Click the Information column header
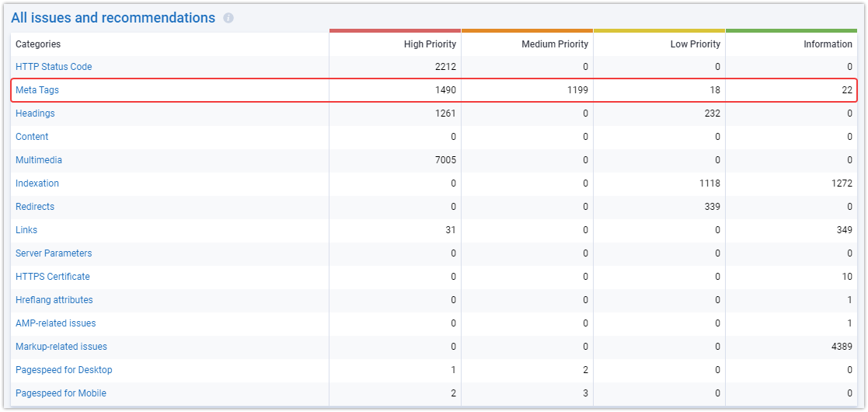The height and width of the screenshot is (412, 868). tap(828, 44)
